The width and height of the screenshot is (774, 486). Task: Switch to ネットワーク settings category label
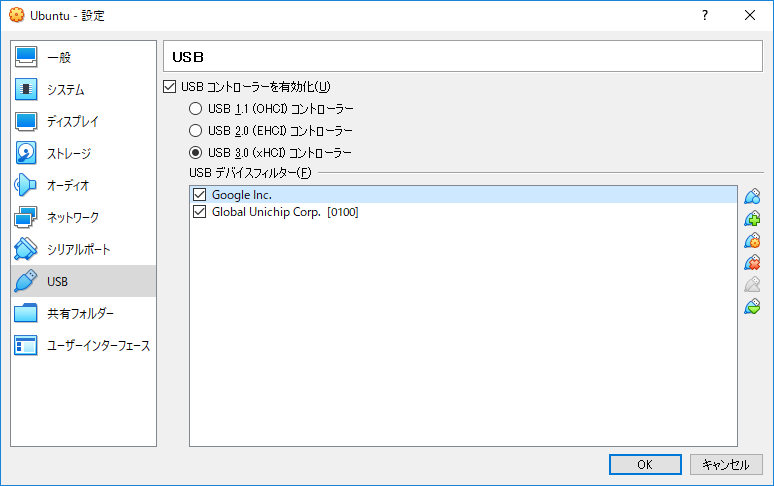coord(73,217)
